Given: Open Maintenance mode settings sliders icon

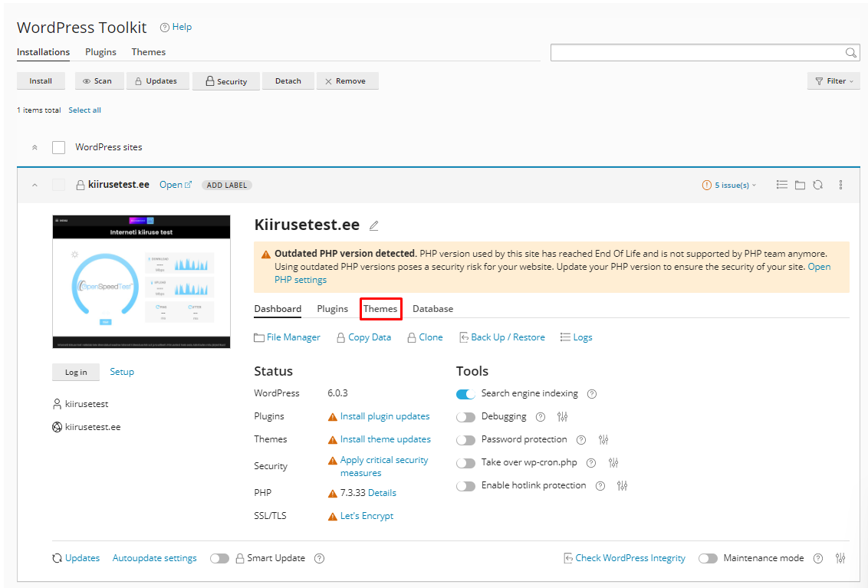Looking at the screenshot, I should [840, 558].
